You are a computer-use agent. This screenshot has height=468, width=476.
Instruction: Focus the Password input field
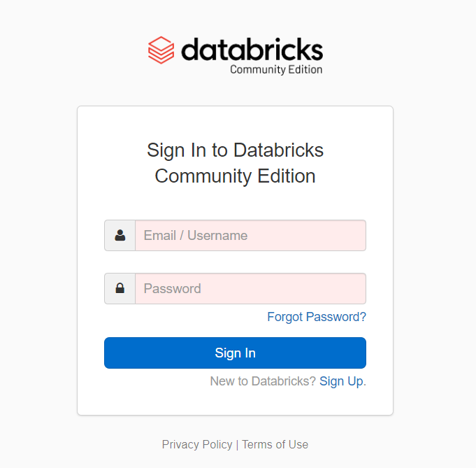point(250,288)
